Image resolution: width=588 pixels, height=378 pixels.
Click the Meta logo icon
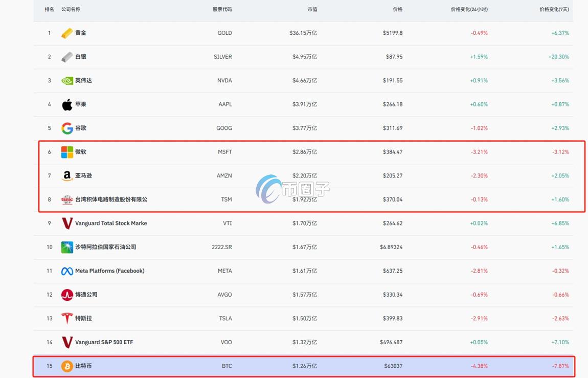67,271
